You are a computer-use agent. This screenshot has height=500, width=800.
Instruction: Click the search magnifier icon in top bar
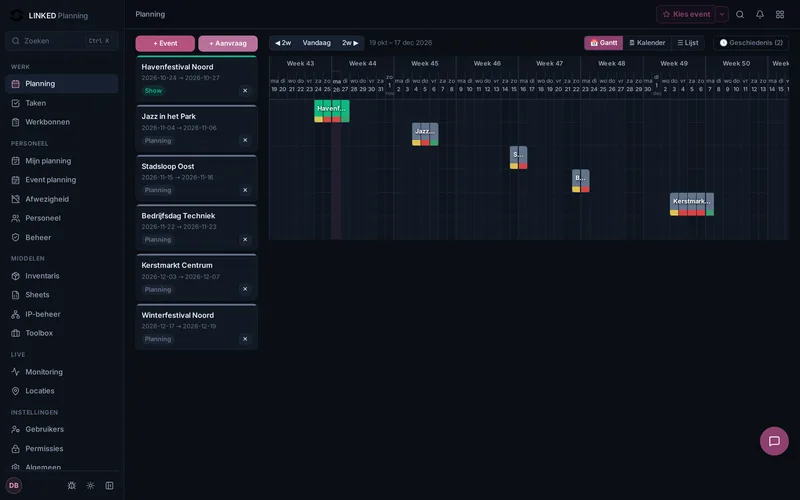(740, 14)
